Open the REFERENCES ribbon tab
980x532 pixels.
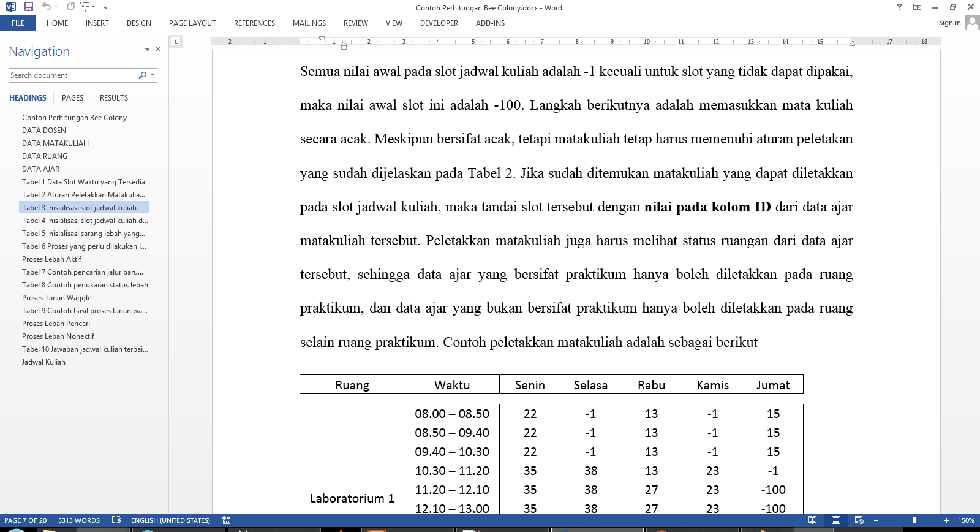(x=254, y=23)
